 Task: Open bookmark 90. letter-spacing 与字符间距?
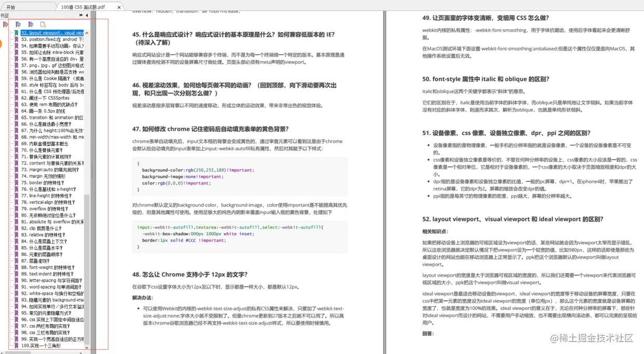pyautogui.click(x=51, y=281)
